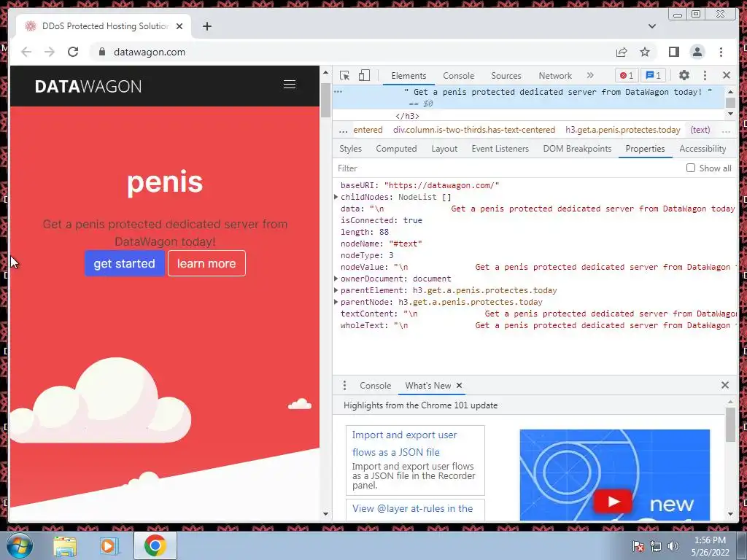The height and width of the screenshot is (560, 747).
Task: Play the Chrome 101 new video thumbnail
Action: pos(614,502)
